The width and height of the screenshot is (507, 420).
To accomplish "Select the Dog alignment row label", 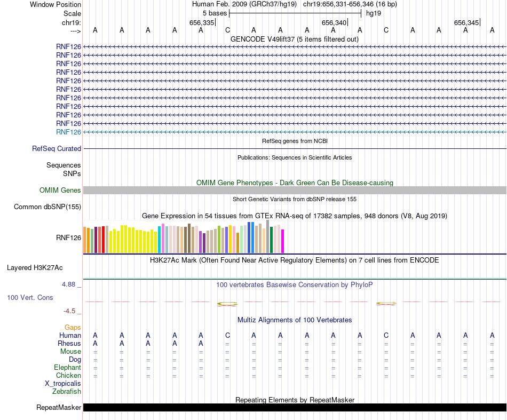I will click(x=75, y=360).
